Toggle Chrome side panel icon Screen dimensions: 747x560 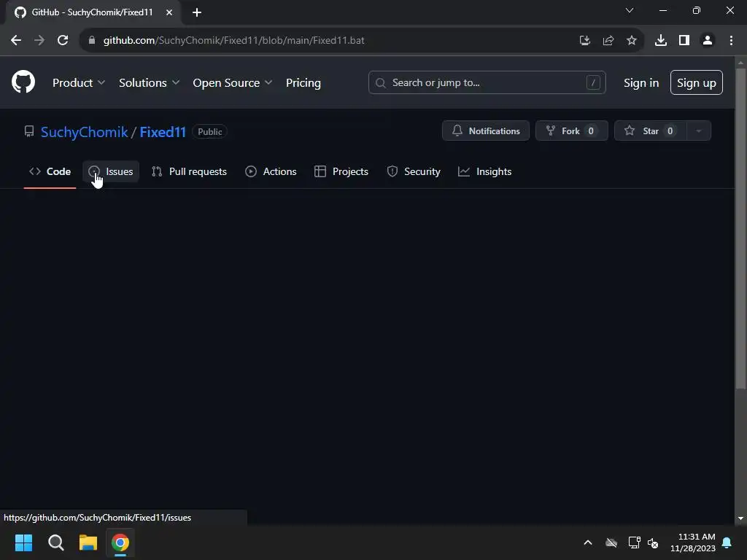pyautogui.click(x=684, y=41)
